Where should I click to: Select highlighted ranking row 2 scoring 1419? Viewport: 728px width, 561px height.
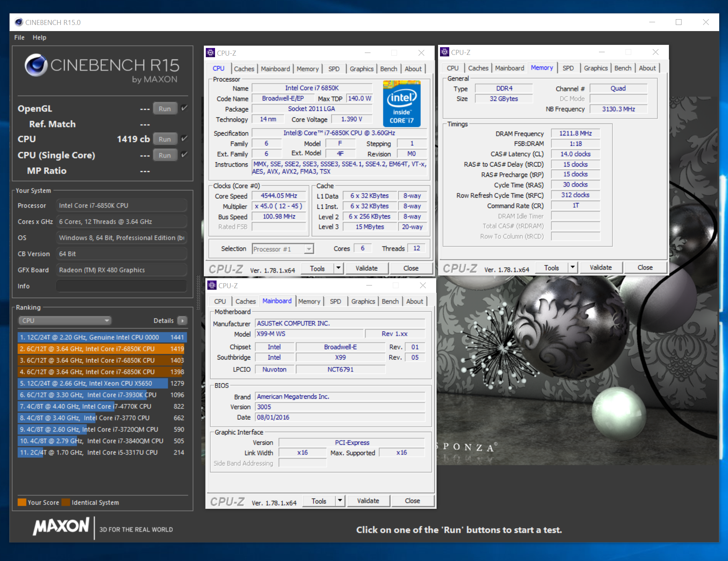tap(102, 349)
